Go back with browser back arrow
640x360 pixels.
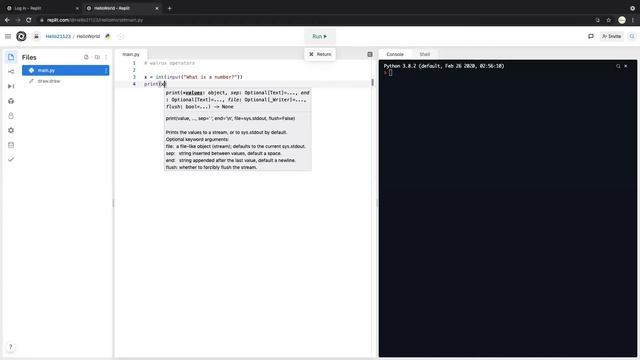pos(7,20)
